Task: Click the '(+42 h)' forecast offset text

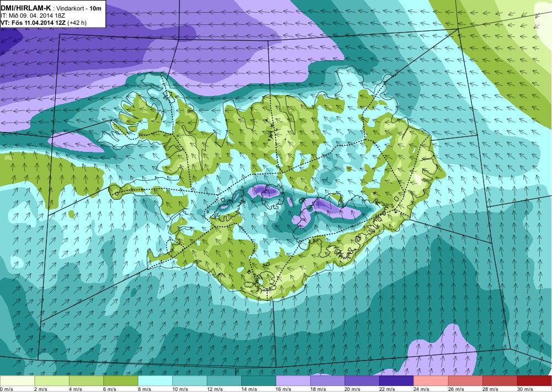Action: pos(77,23)
